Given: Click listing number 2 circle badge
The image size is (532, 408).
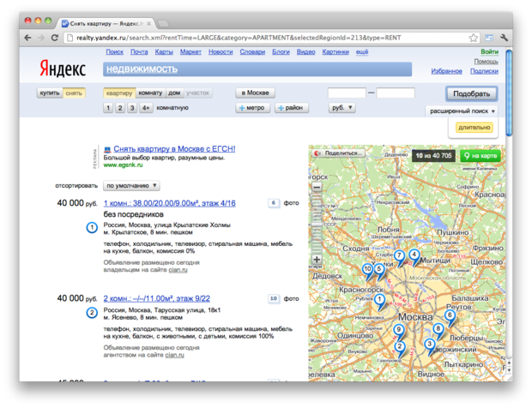Looking at the screenshot, I should pyautogui.click(x=92, y=313).
